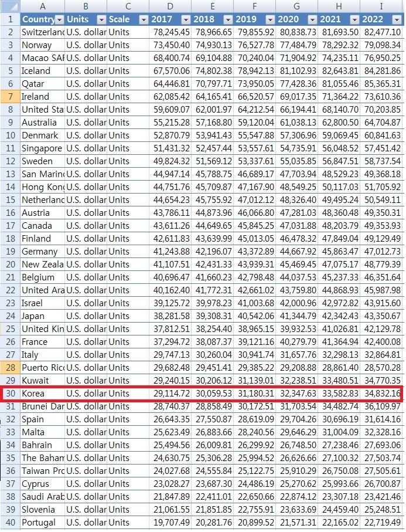Select Brunei's 2021 value 34,482.74
The width and height of the screenshot is (406, 532).
coord(339,406)
